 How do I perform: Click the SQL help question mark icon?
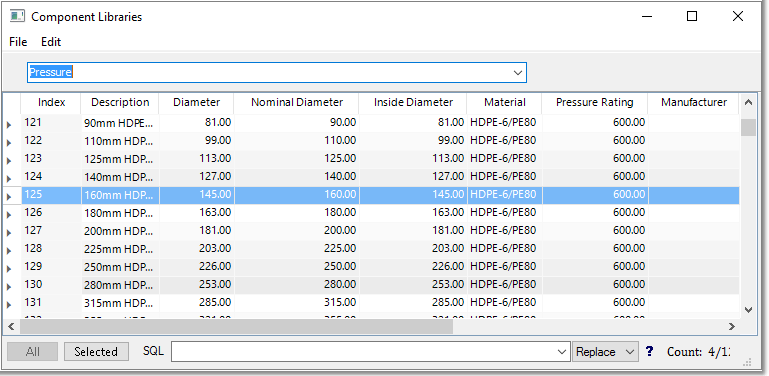[649, 351]
